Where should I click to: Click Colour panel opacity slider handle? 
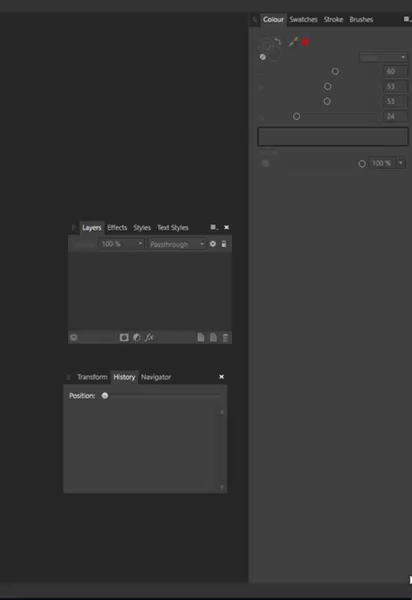[362, 164]
